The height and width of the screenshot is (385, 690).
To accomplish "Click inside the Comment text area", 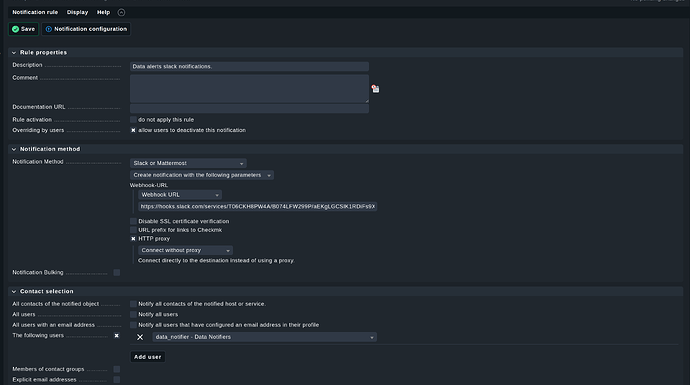I will [249, 88].
